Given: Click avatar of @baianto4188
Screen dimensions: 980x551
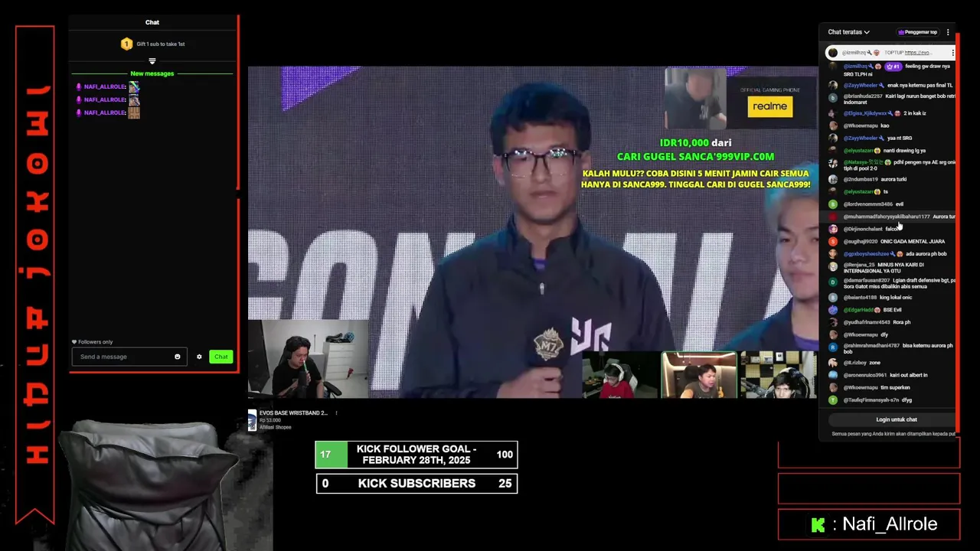Looking at the screenshot, I should click(x=833, y=298).
